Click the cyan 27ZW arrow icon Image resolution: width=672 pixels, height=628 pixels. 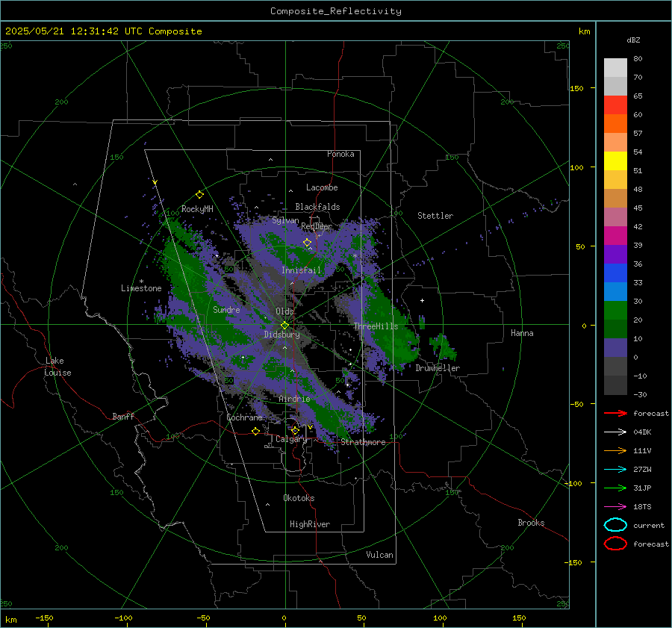(x=615, y=470)
